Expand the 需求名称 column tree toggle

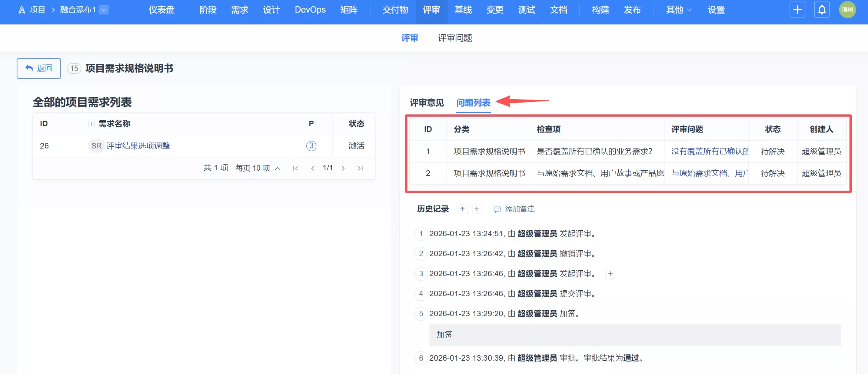(91, 124)
